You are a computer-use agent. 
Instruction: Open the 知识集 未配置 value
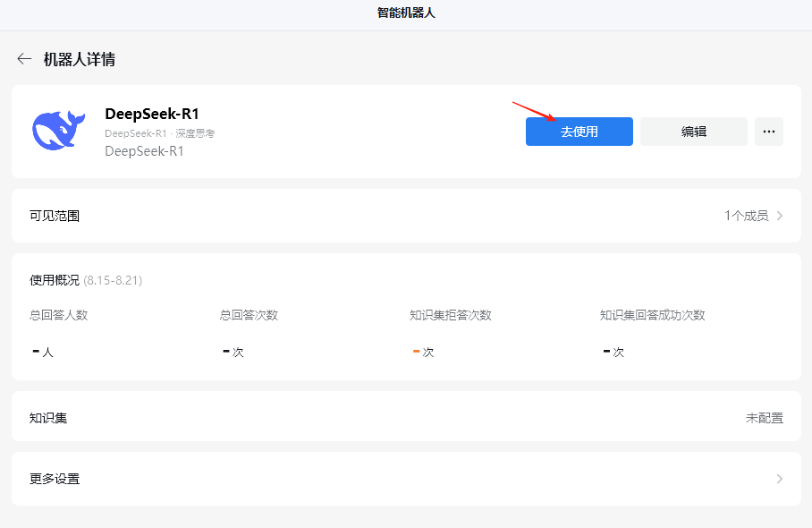pos(765,418)
